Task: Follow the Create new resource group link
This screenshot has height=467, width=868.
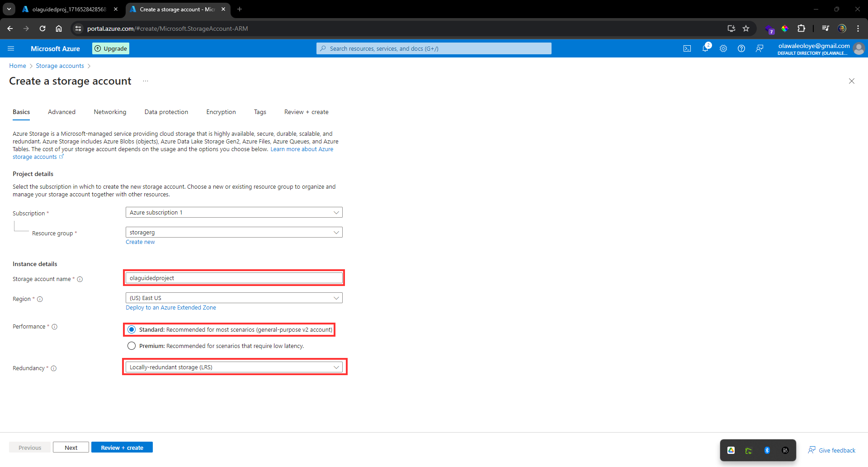Action: coord(140,242)
